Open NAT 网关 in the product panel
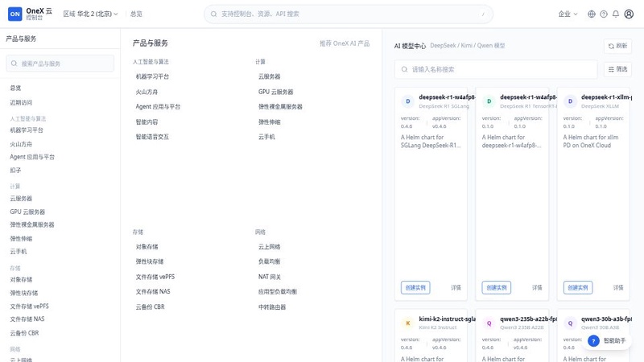Image resolution: width=644 pixels, height=362 pixels. [270, 277]
